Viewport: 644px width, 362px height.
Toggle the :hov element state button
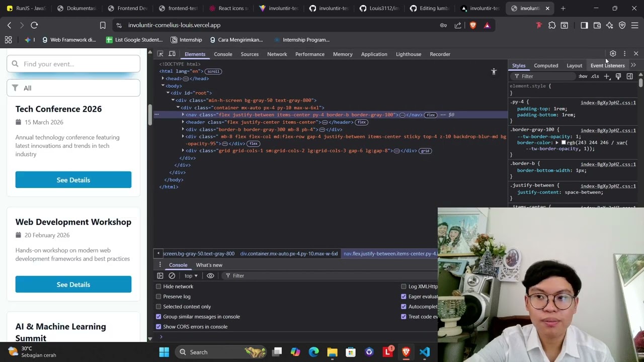point(583,76)
